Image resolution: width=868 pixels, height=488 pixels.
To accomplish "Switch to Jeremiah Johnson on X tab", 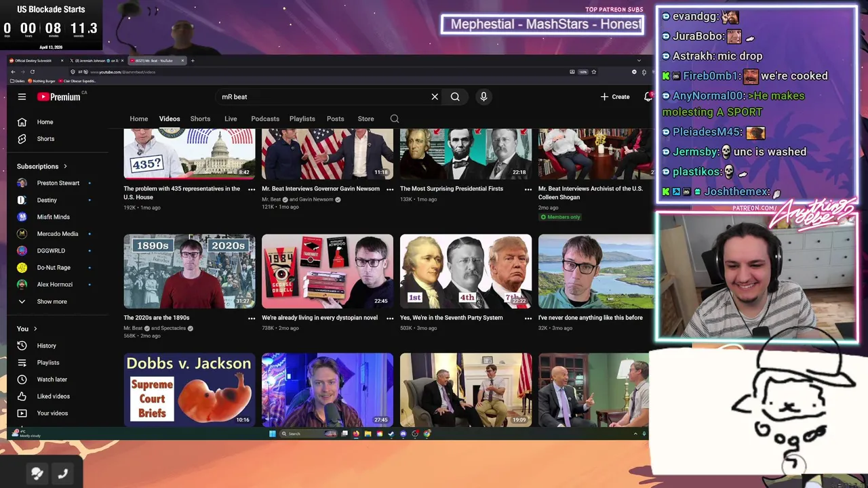I will point(98,60).
